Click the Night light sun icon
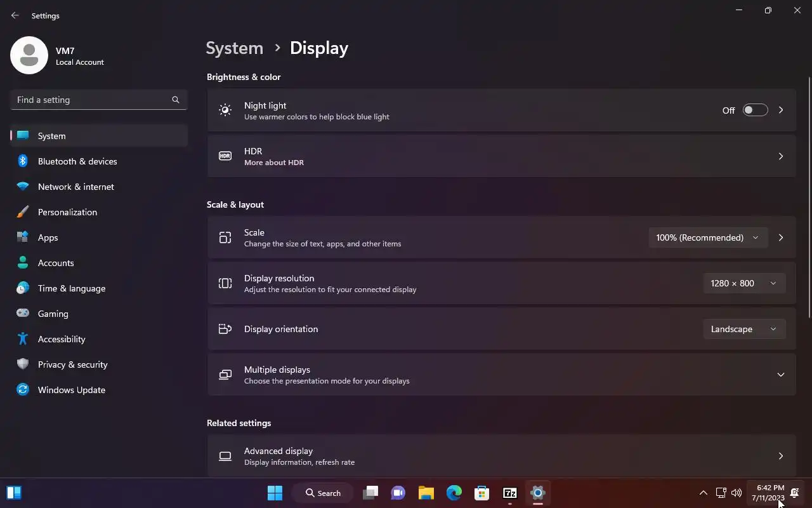Screen dimensions: 812x508 click(225, 110)
